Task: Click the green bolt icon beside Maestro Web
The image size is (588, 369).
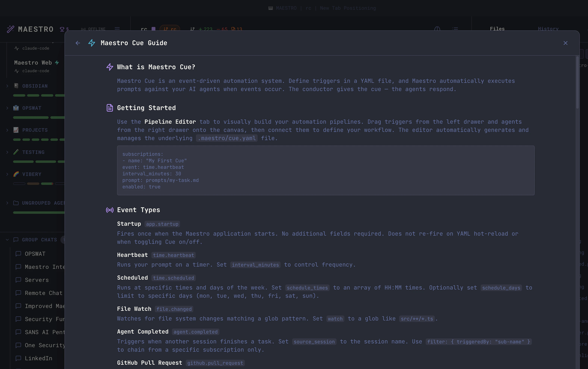Action: 57,62
